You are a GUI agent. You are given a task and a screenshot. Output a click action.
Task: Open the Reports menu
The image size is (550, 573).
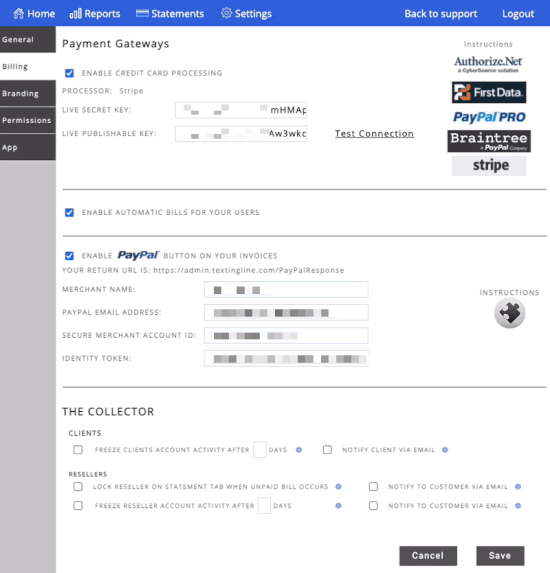[x=95, y=14]
